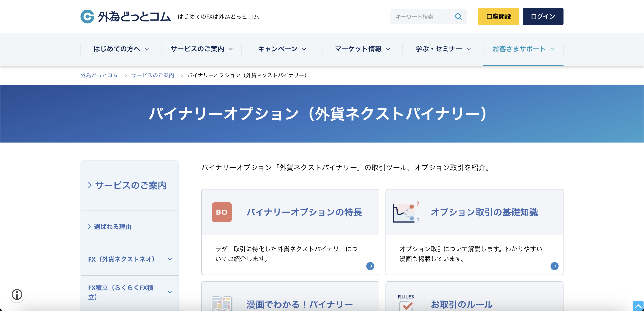Expand the サービスのご案内 nav chevron

tap(231, 49)
